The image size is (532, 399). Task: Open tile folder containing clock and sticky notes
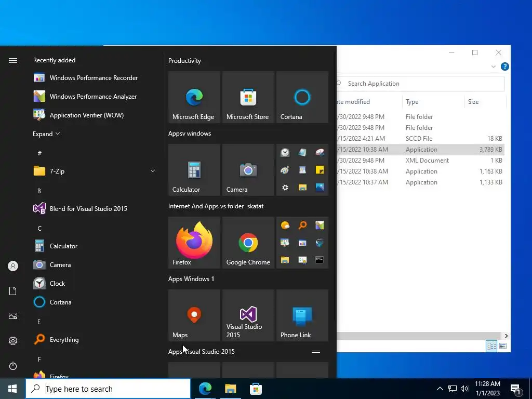point(302,170)
